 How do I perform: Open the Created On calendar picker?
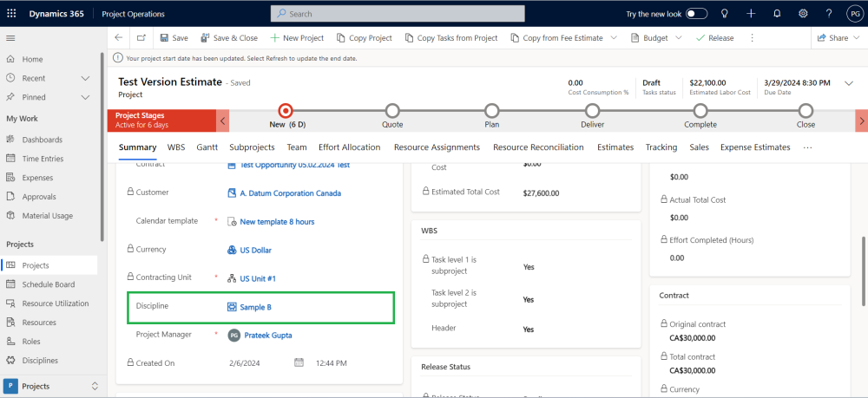click(x=299, y=363)
